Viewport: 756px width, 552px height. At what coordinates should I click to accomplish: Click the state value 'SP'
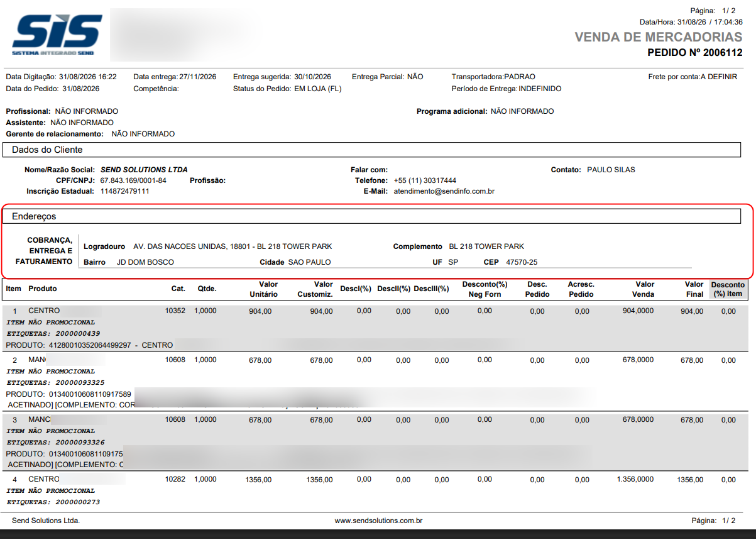453,262
